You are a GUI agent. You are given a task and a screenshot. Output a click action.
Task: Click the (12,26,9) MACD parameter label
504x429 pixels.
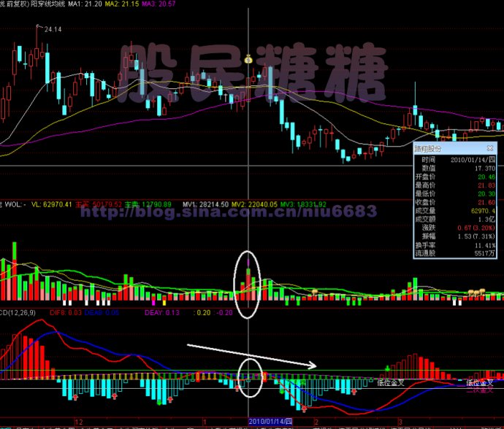pyautogui.click(x=22, y=312)
